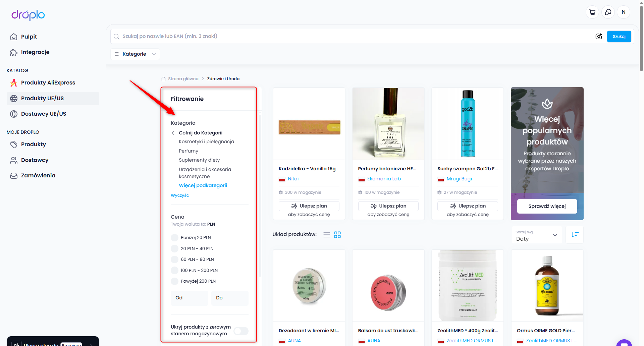Open supplier link Mrugi Bugi

pyautogui.click(x=459, y=179)
